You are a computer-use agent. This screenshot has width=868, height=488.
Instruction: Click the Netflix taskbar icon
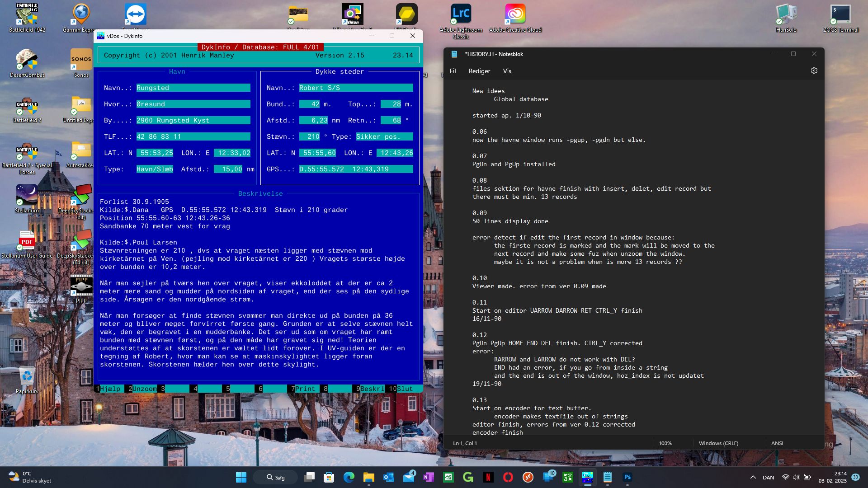click(x=488, y=477)
